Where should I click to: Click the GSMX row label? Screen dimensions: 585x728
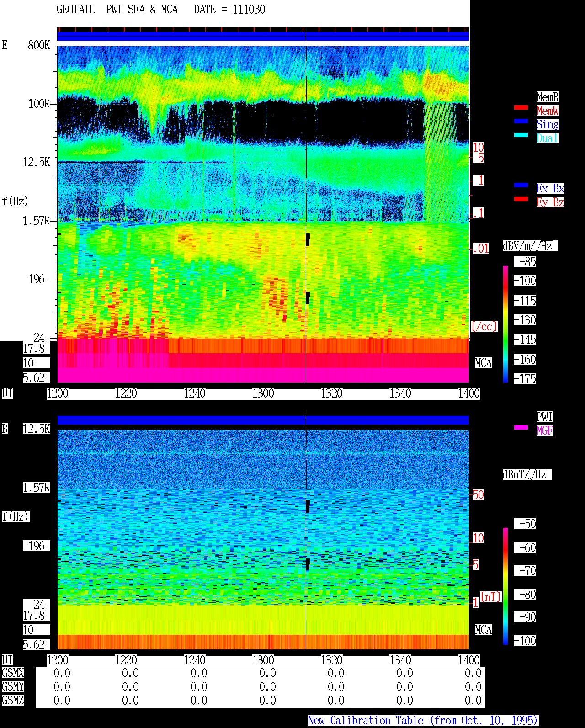pyautogui.click(x=13, y=673)
